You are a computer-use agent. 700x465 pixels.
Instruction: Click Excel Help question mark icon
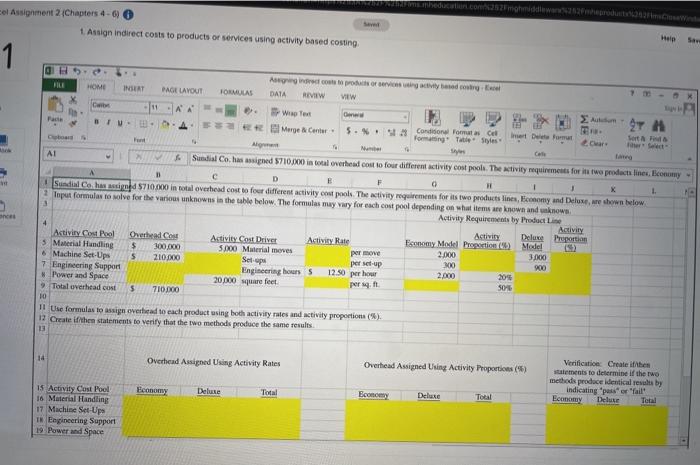click(x=632, y=93)
